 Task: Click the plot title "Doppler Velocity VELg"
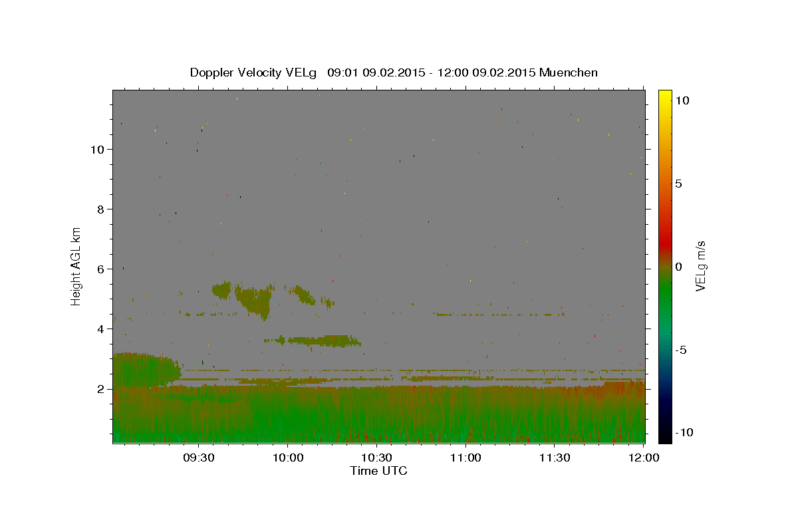point(254,72)
